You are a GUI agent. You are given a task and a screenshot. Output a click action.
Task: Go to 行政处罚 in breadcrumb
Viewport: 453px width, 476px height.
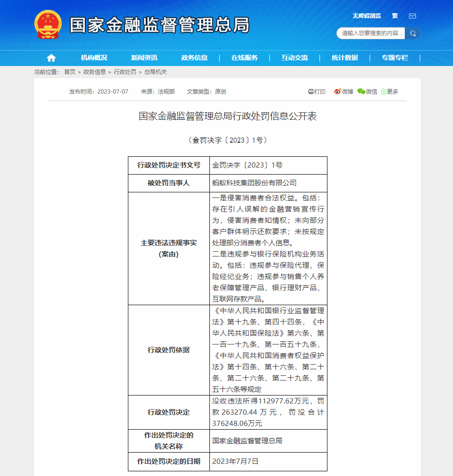click(x=125, y=72)
